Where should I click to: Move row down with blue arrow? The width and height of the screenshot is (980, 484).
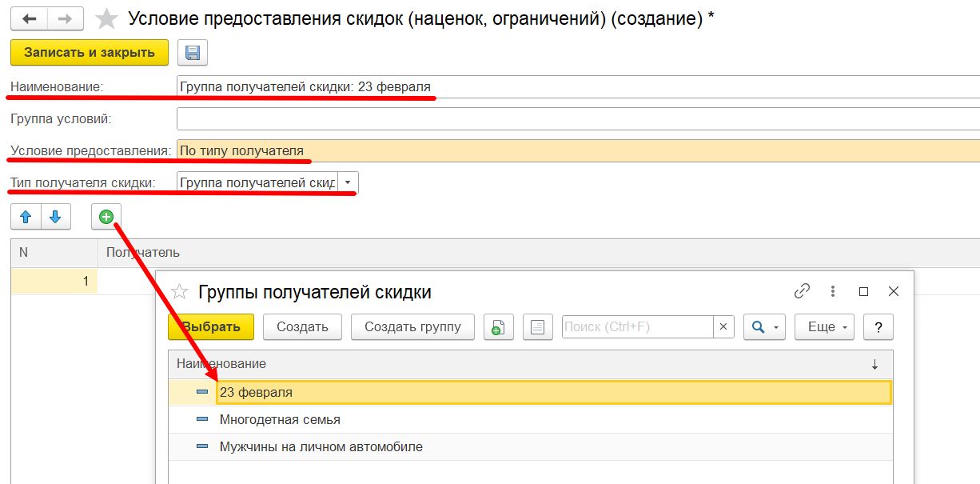point(55,217)
